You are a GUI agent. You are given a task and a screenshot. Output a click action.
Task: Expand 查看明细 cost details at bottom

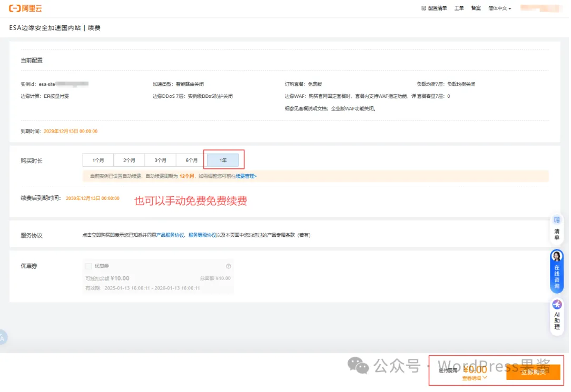point(474,378)
